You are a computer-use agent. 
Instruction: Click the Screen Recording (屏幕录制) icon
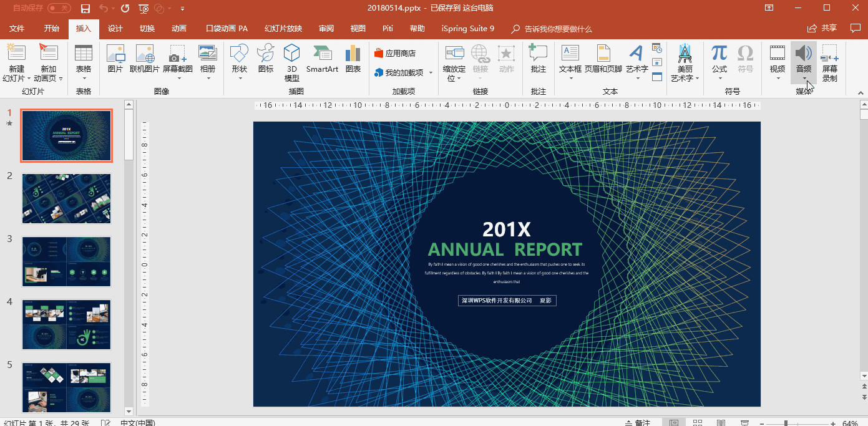point(829,52)
